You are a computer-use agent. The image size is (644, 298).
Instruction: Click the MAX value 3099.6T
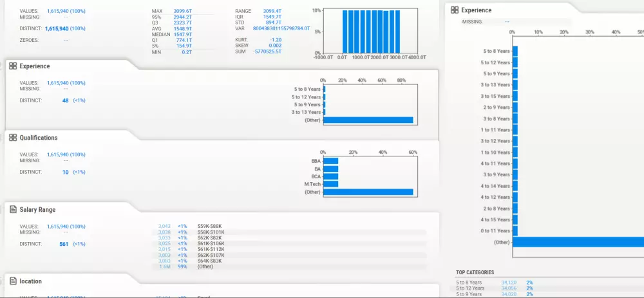click(183, 11)
